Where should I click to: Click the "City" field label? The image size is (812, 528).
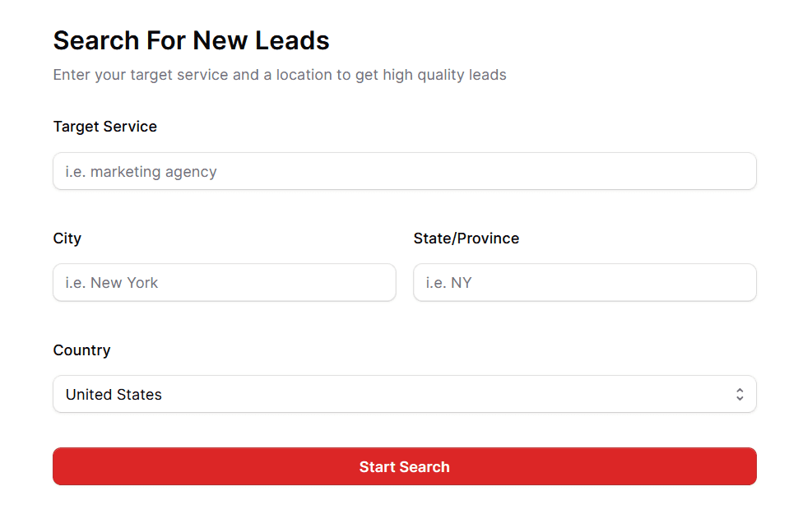pos(67,239)
